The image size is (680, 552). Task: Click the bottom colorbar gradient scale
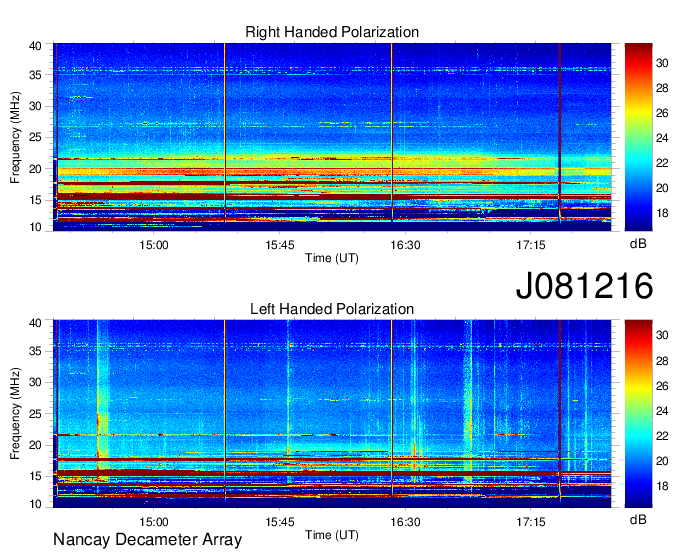point(638,414)
